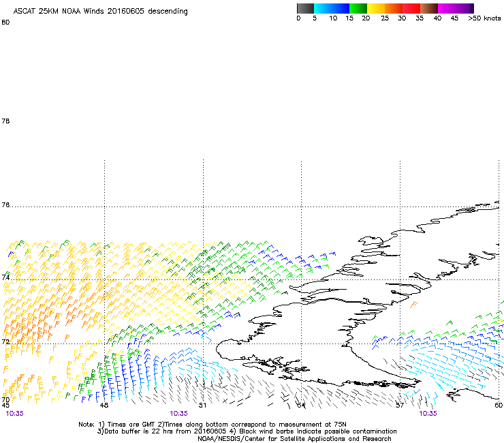This screenshot has height=443, width=504.
Task: Click the latitude label '80' on the left axis
Action: coord(5,22)
